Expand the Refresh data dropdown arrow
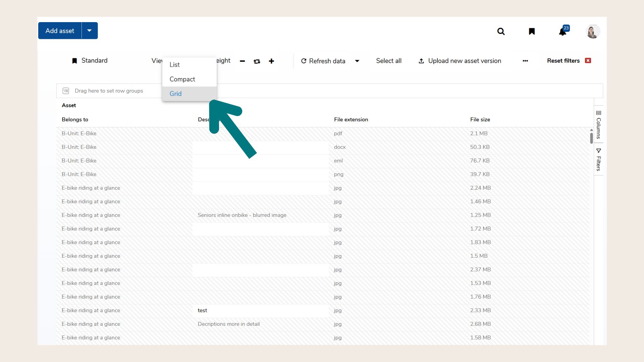The height and width of the screenshot is (362, 644). 357,61
